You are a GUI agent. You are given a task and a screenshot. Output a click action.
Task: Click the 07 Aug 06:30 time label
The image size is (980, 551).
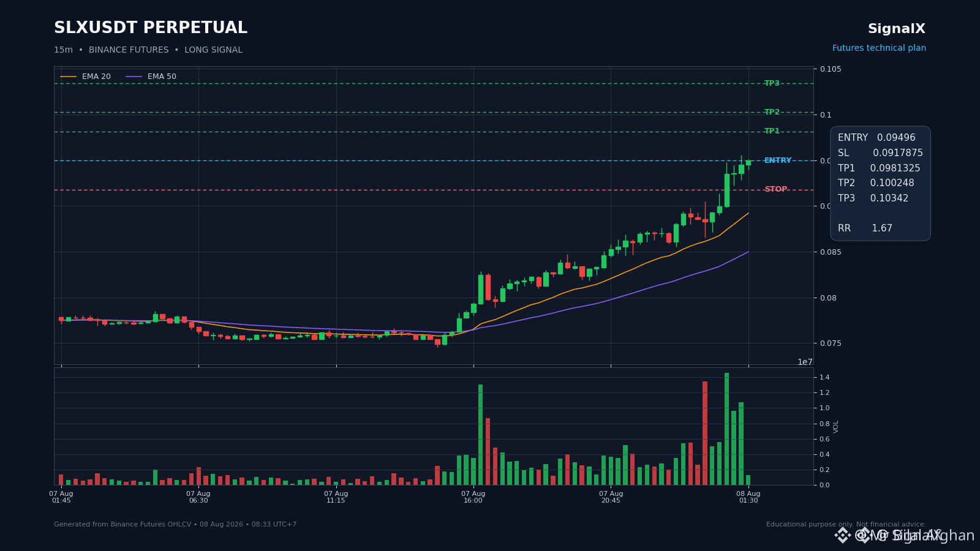click(x=198, y=497)
